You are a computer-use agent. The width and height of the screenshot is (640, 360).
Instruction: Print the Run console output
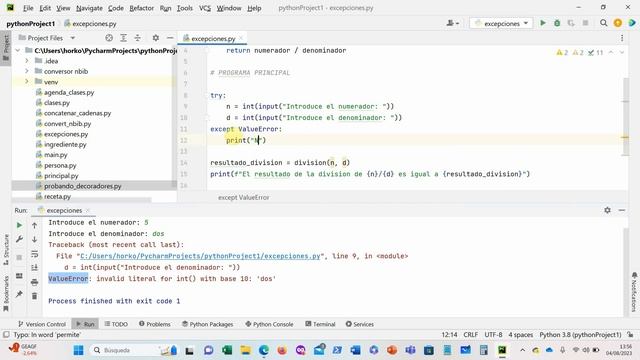tap(35, 282)
